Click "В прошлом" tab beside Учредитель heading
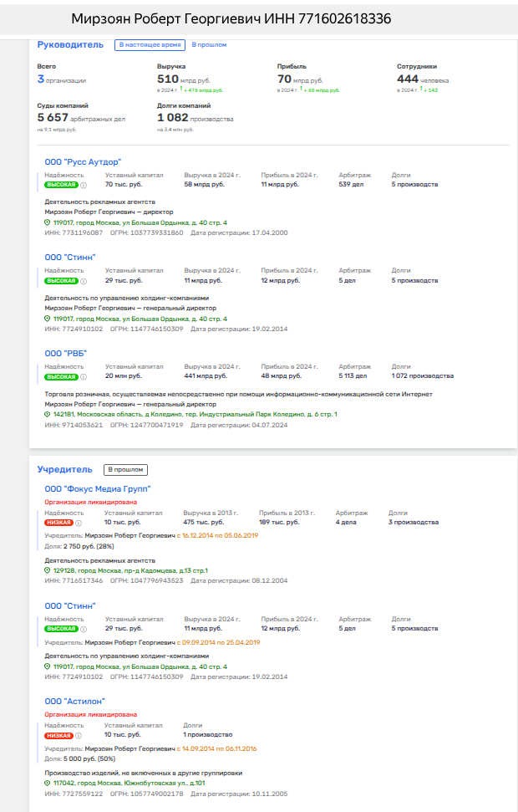 (x=126, y=470)
